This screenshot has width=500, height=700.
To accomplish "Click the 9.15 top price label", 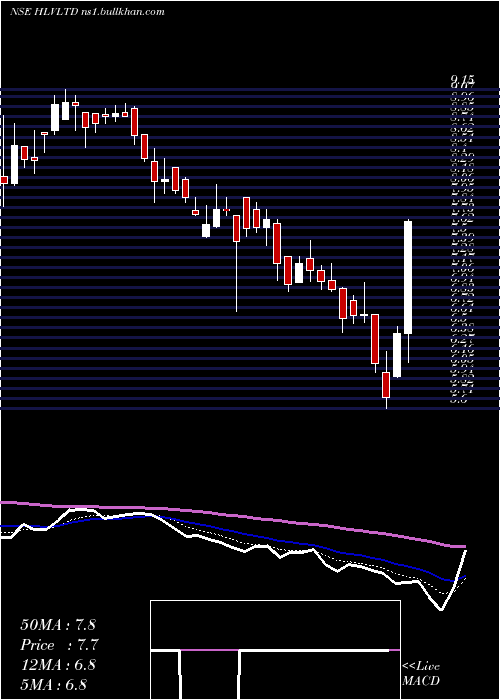I will [x=462, y=80].
